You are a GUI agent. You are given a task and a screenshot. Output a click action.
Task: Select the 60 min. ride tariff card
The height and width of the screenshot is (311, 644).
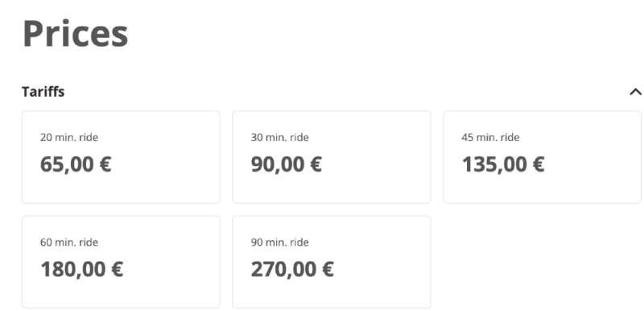pos(121,262)
